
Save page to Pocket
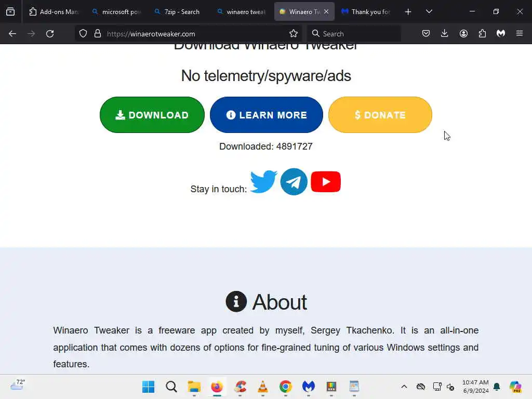[426, 34]
